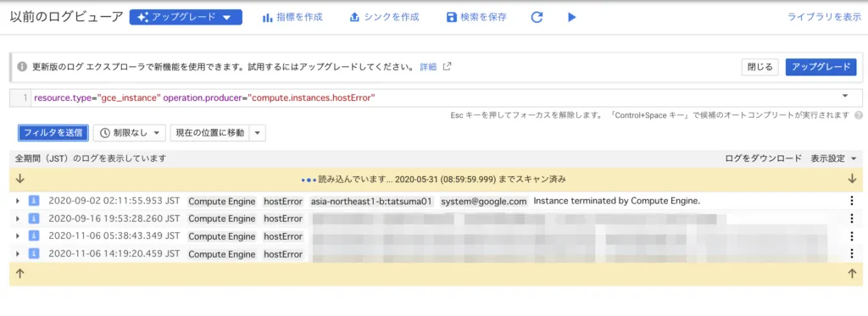The image size is (868, 316).
Task: Click 現在の位置に移動 button
Action: point(210,133)
